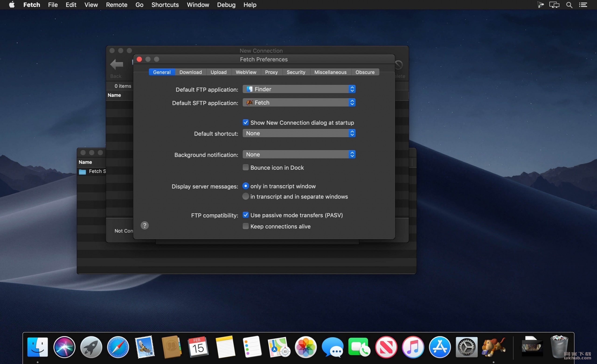This screenshot has height=364, width=597.
Task: Click the Back arrow in New Connection window
Action: pyautogui.click(x=117, y=64)
